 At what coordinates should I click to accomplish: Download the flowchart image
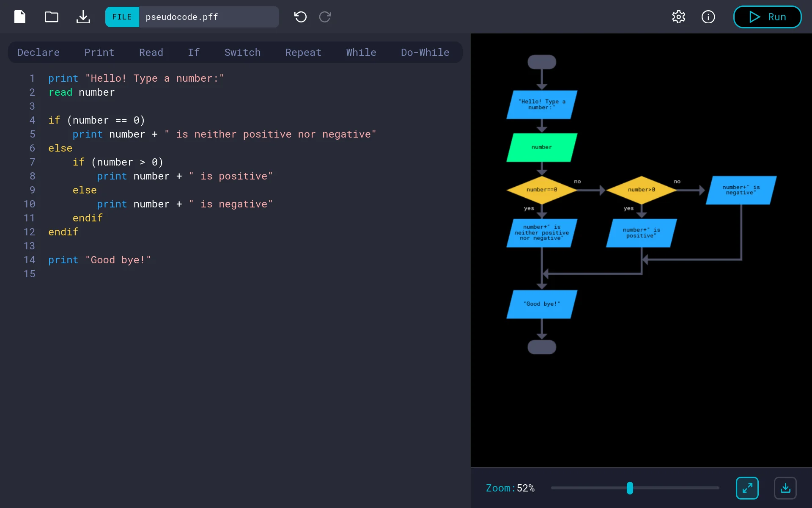(x=785, y=488)
